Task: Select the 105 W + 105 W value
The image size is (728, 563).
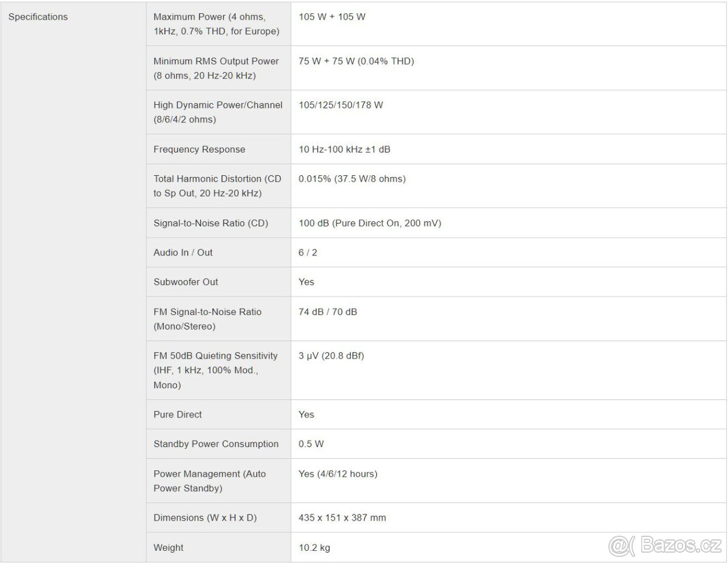Action: click(x=332, y=17)
